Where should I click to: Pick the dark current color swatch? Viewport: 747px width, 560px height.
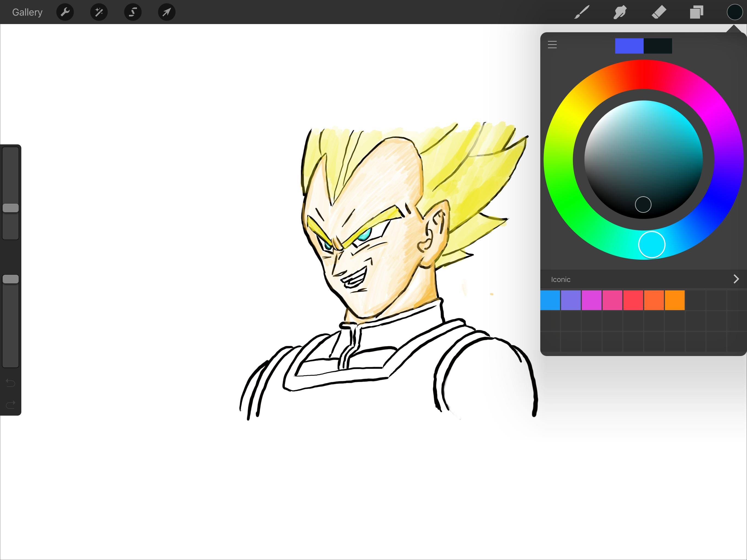pos(658,46)
